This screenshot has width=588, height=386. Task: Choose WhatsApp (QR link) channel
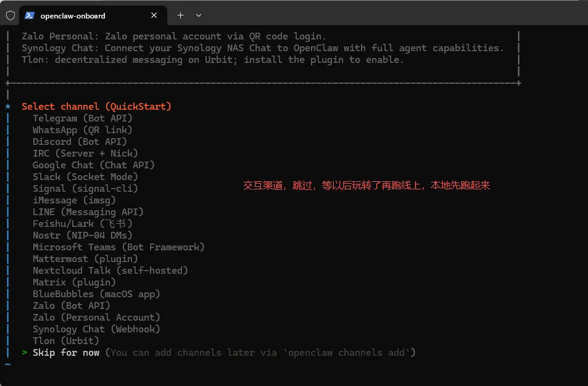pos(83,129)
